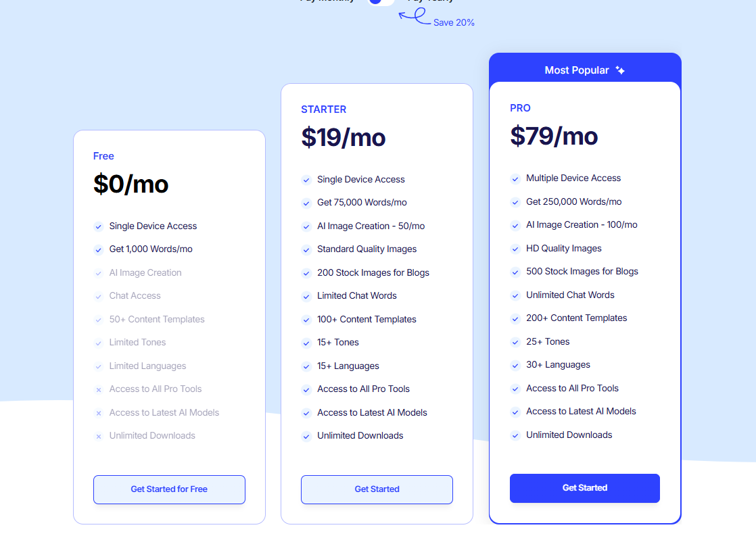Click the check icon beside 200 Stock Images for Blogs
This screenshot has width=756, height=538.
pyautogui.click(x=306, y=273)
